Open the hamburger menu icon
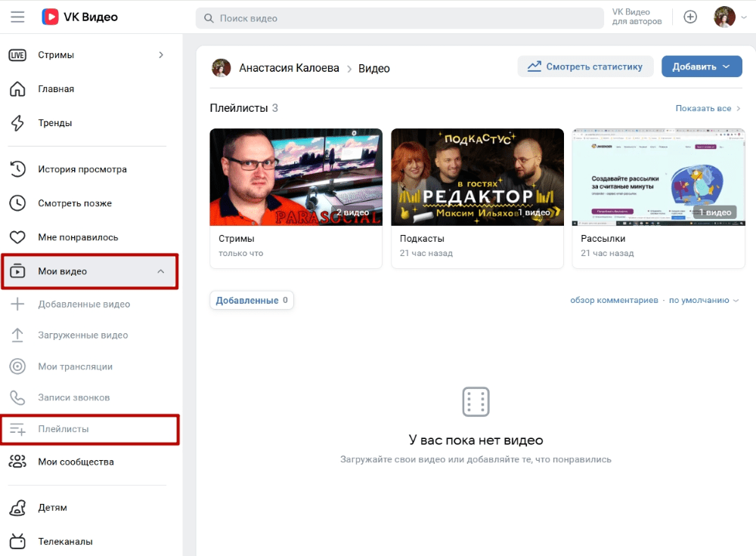Viewport: 756px width, 556px height. coord(17,17)
